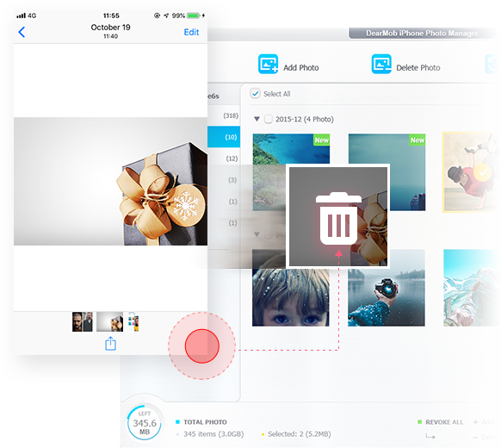Select the breakdancer photo with yellow checkmark
Image resolution: width=501 pixels, height=448 pixels.
coord(470,172)
